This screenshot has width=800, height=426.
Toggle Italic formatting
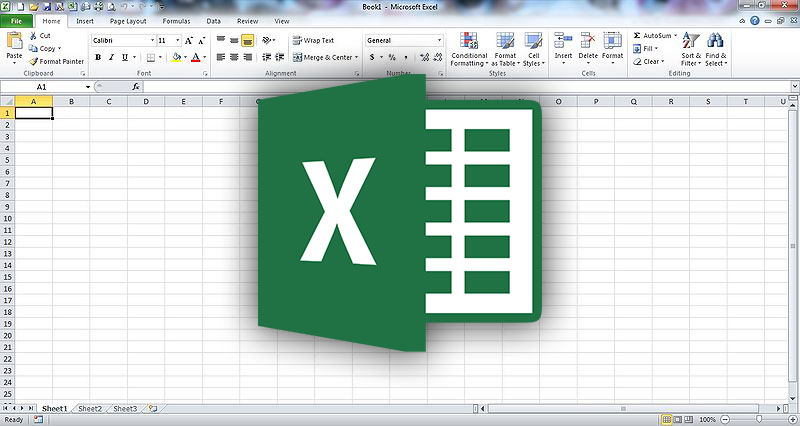[x=111, y=57]
